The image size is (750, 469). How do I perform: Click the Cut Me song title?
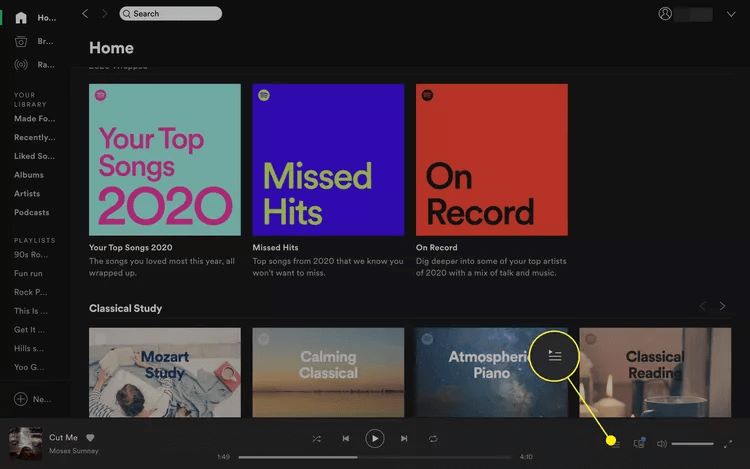(63, 437)
